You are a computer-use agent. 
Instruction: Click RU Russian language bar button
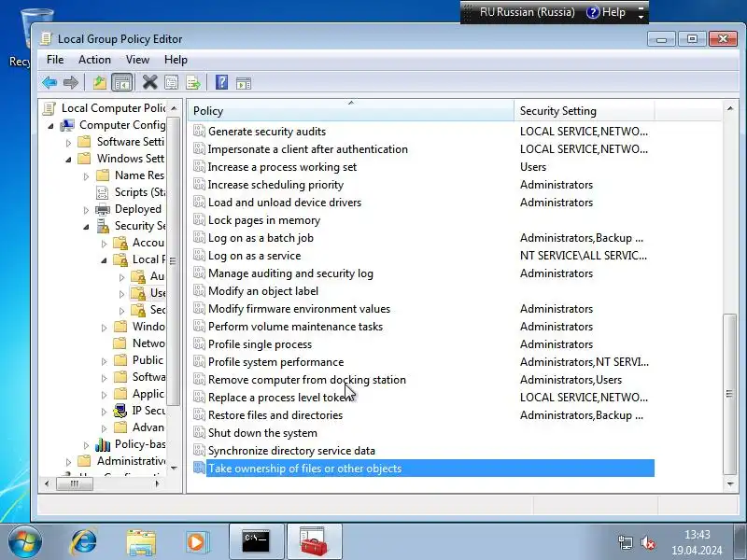pyautogui.click(x=527, y=12)
